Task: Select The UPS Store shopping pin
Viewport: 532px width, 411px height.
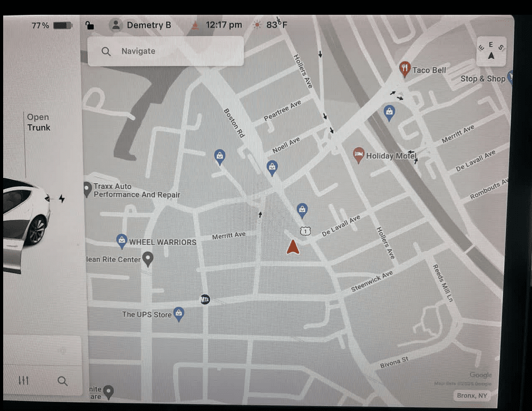Action: pyautogui.click(x=179, y=313)
